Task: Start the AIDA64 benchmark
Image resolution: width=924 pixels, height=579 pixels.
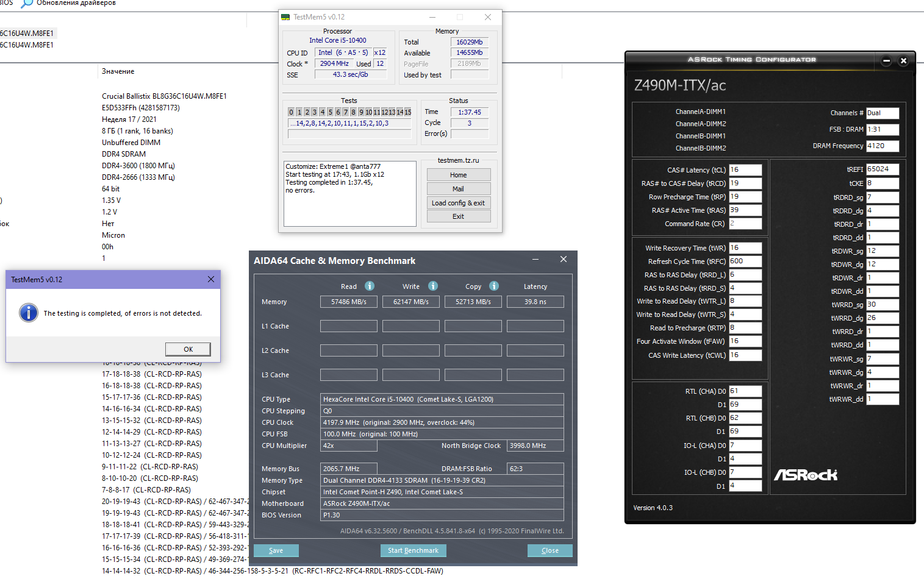Action: click(413, 550)
